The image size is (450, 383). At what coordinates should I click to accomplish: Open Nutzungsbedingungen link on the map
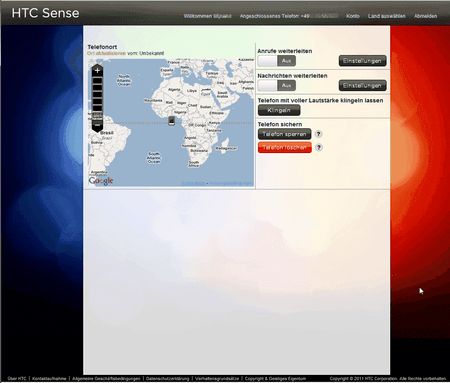[231, 183]
